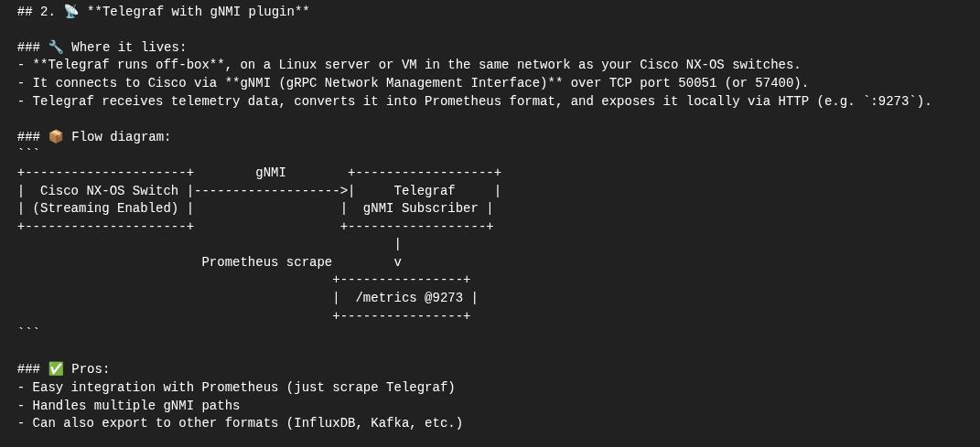Click the "Flow diagram:" heading text
Image resolution: width=980 pixels, height=447 pixels.
[121, 137]
